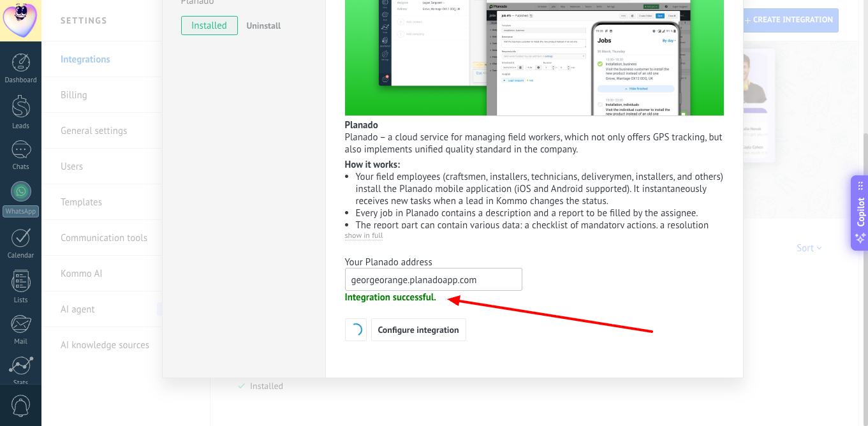Open the Stats sidebar icon
The height and width of the screenshot is (426, 868).
click(x=20, y=371)
